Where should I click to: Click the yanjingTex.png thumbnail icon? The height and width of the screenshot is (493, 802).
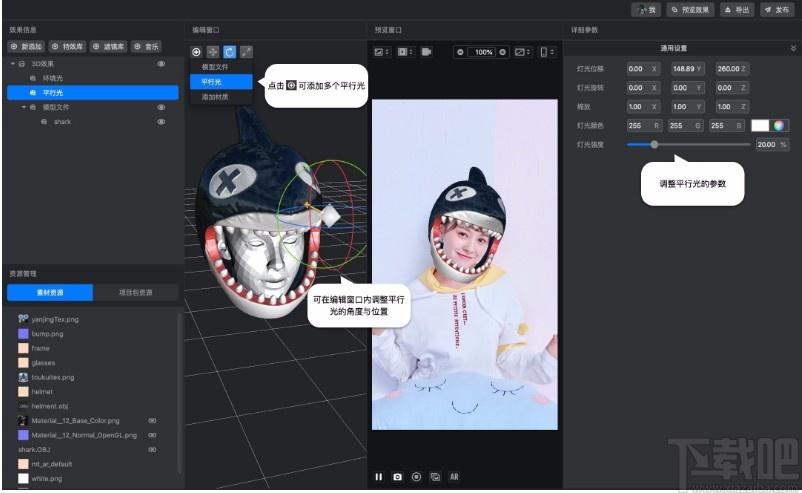[23, 319]
